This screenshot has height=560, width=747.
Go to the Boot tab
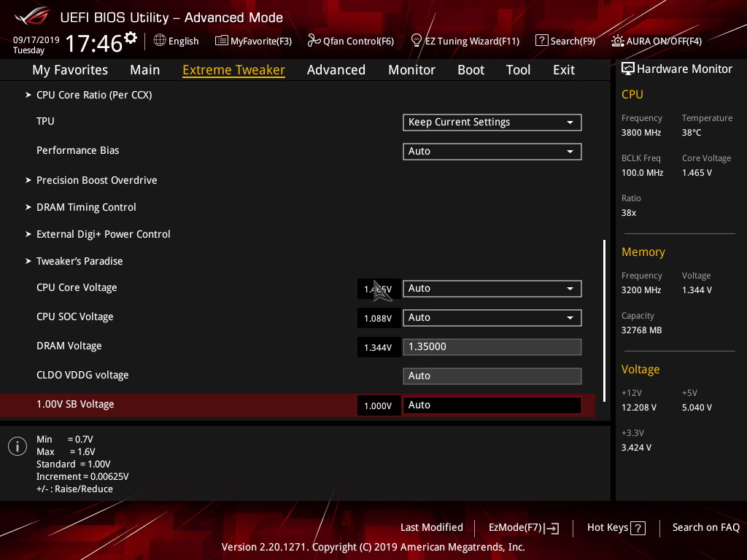click(x=471, y=70)
